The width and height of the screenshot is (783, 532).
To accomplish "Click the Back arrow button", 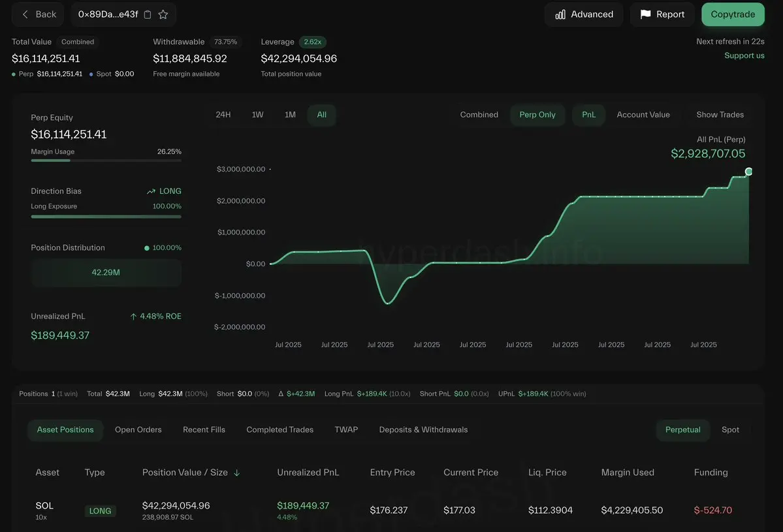I will pyautogui.click(x=39, y=14).
